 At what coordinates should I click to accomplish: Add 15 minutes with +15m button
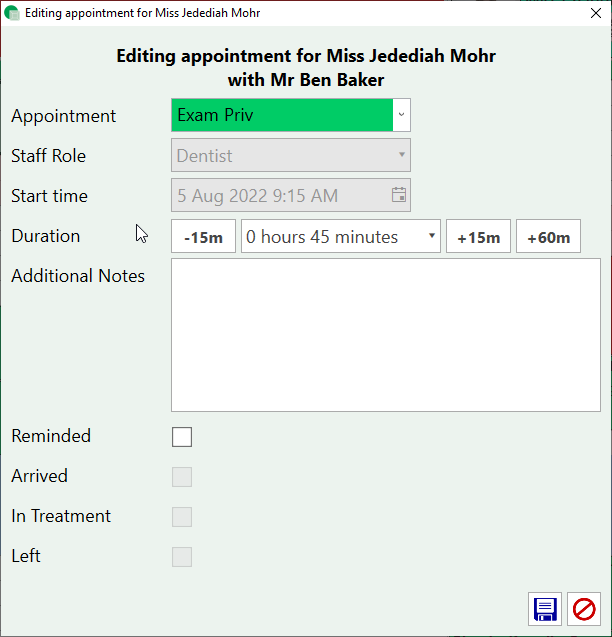click(x=478, y=237)
